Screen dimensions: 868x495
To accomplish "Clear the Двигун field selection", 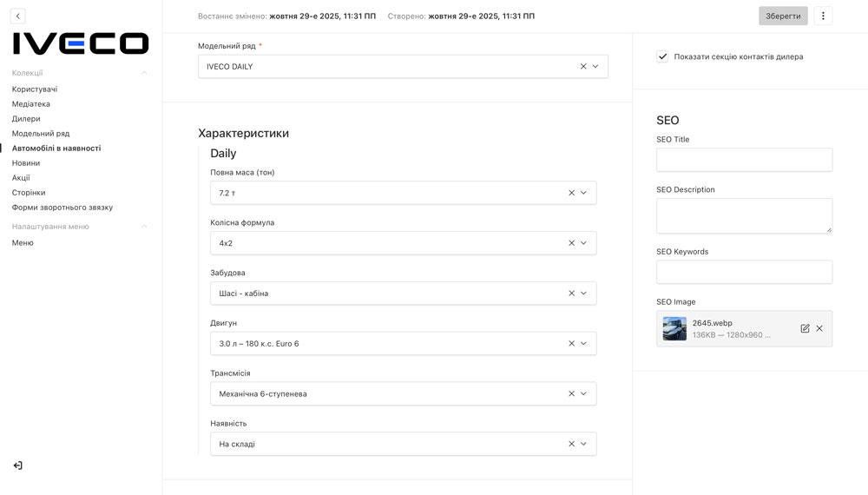I will 571,343.
